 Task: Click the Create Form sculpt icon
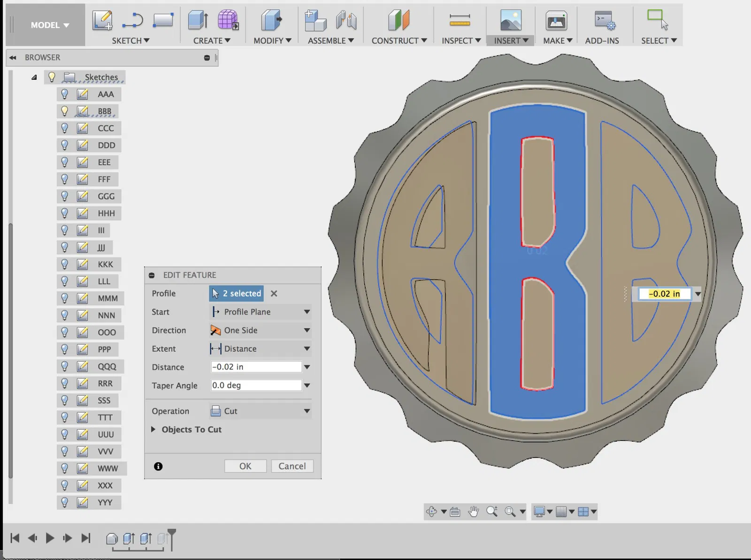pos(228,20)
